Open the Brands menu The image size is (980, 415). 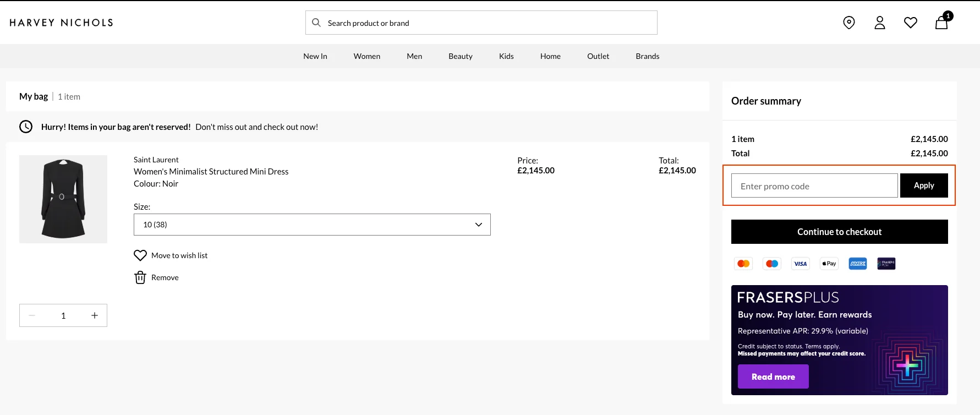point(648,56)
